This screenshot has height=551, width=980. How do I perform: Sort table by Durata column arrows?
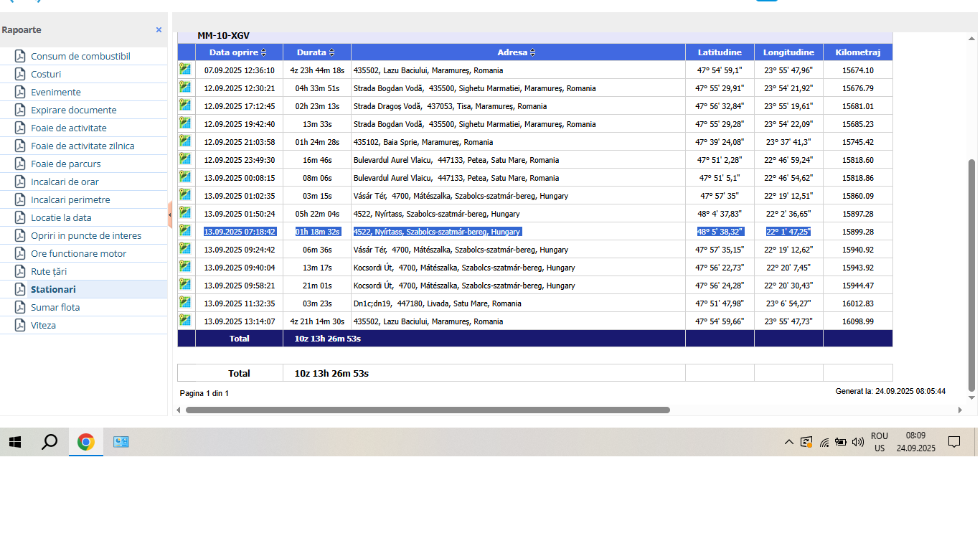[332, 52]
